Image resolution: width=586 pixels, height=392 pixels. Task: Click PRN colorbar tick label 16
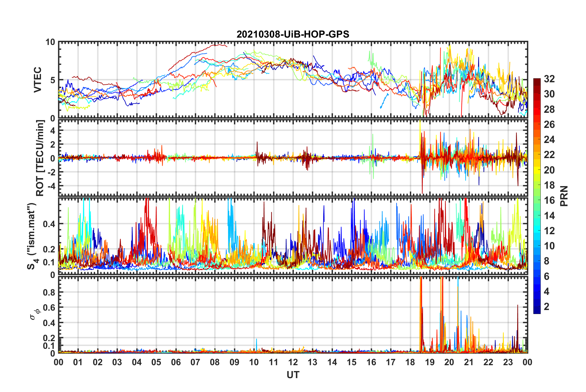click(x=549, y=200)
